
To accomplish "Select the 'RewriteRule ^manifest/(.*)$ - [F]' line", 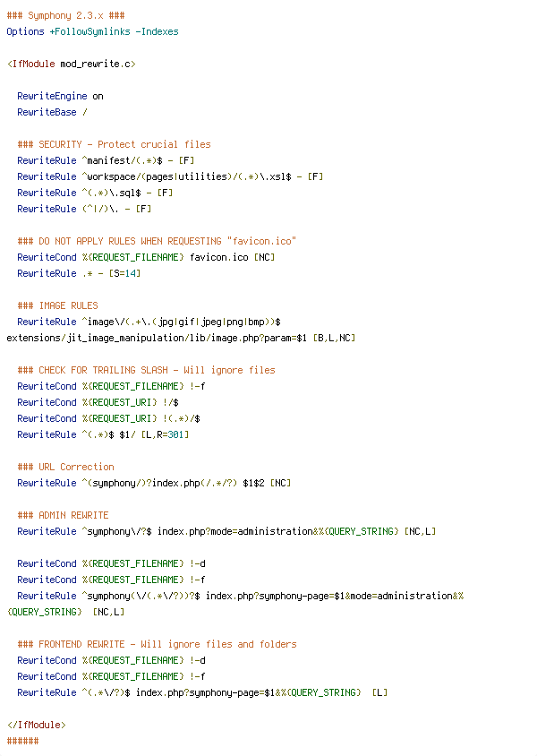I will 106,160.
